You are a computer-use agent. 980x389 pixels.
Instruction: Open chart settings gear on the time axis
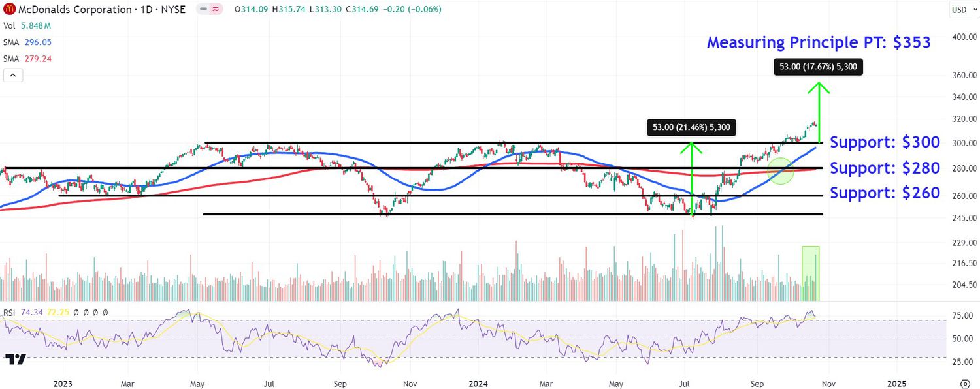pyautogui.click(x=965, y=382)
